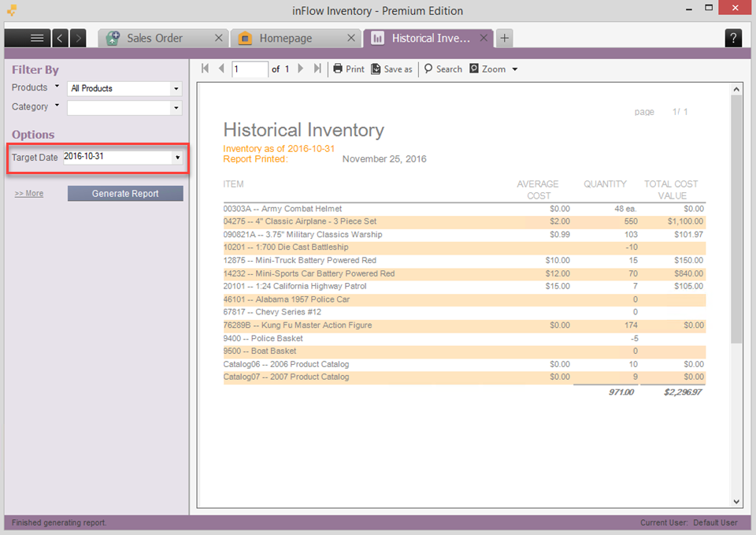The width and height of the screenshot is (756, 535).
Task: Click row 20101 California Highway Patrol
Action: click(x=465, y=287)
